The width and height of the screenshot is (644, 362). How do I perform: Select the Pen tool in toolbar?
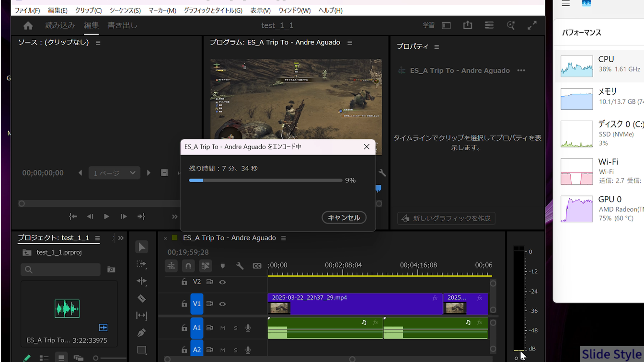(x=141, y=332)
